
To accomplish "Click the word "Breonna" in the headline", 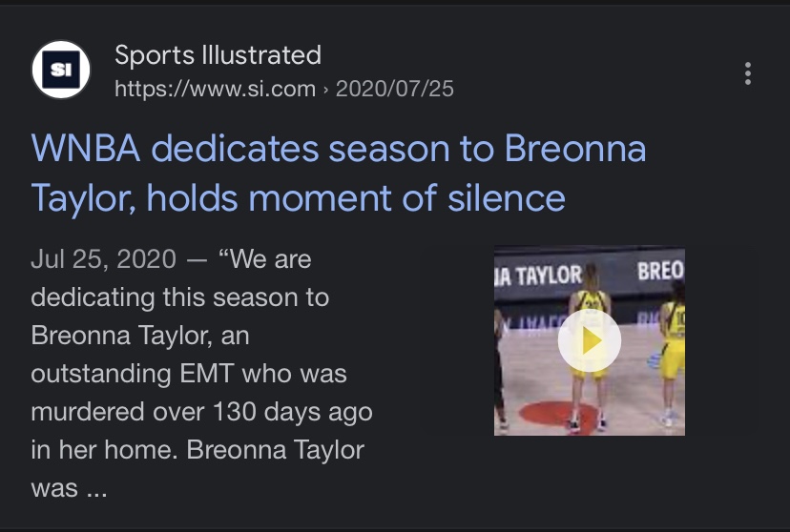I will click(575, 149).
